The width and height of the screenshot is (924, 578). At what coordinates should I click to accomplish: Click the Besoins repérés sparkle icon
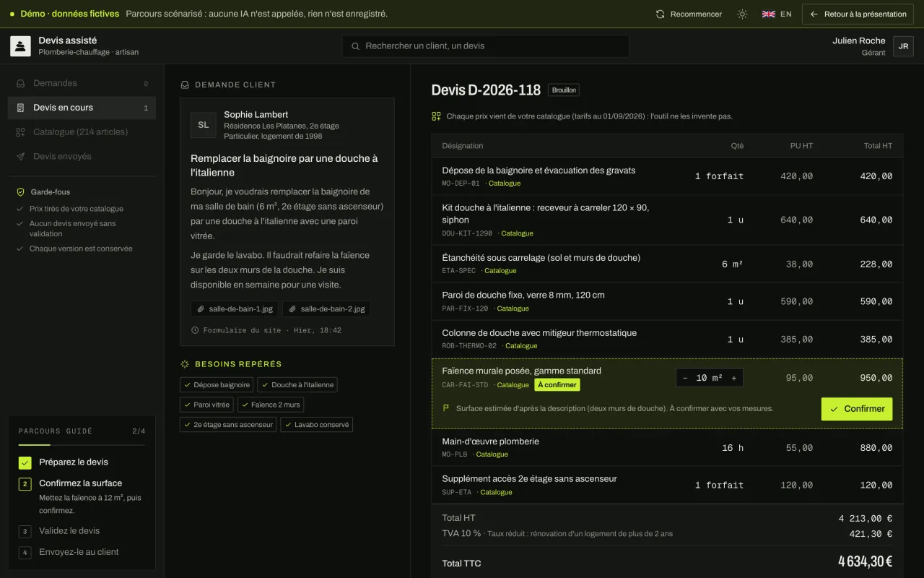(185, 364)
